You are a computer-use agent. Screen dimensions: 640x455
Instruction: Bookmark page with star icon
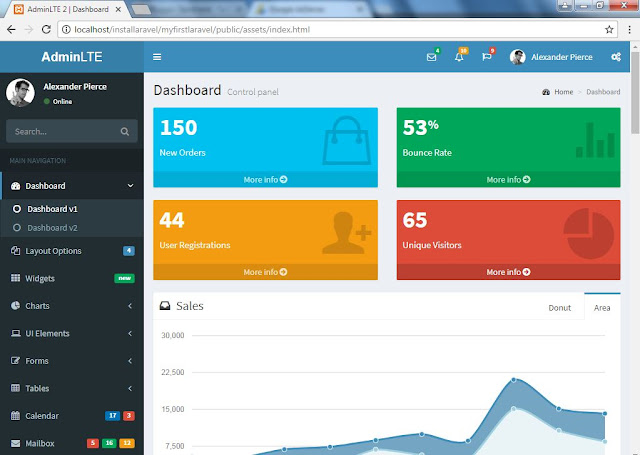pos(609,29)
